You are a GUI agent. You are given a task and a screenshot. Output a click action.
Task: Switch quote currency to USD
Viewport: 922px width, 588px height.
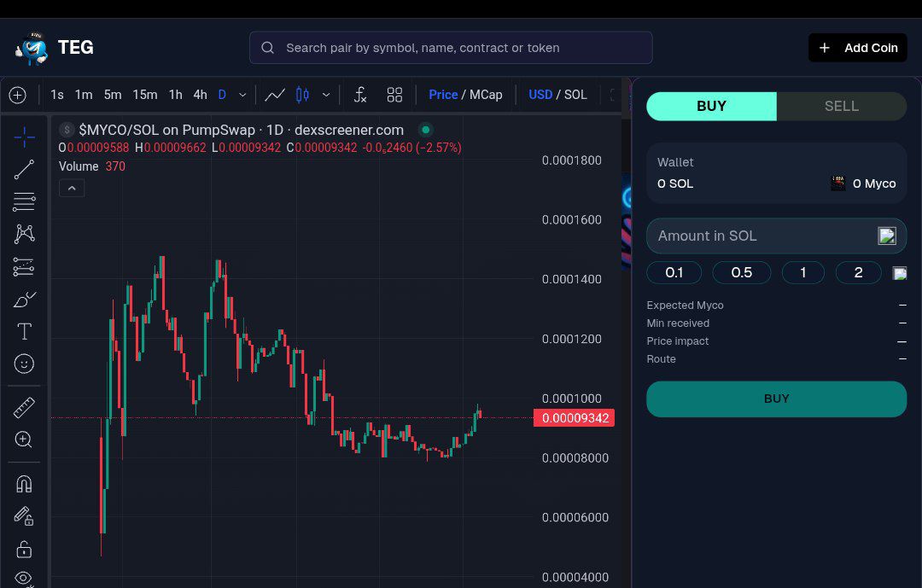(x=540, y=95)
